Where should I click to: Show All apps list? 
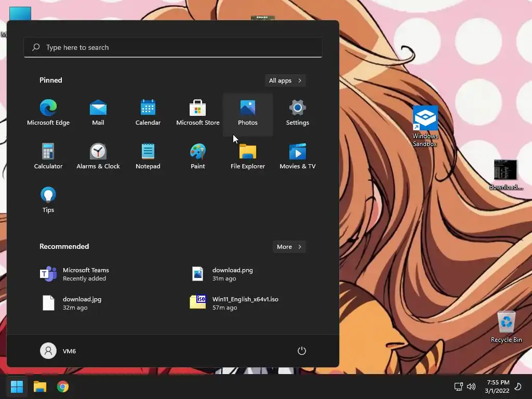285,81
